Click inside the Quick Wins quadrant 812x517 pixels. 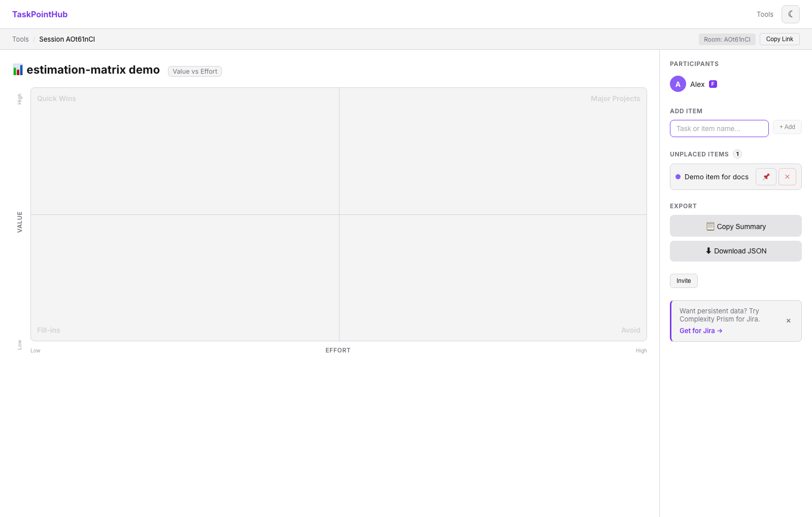[185, 151]
